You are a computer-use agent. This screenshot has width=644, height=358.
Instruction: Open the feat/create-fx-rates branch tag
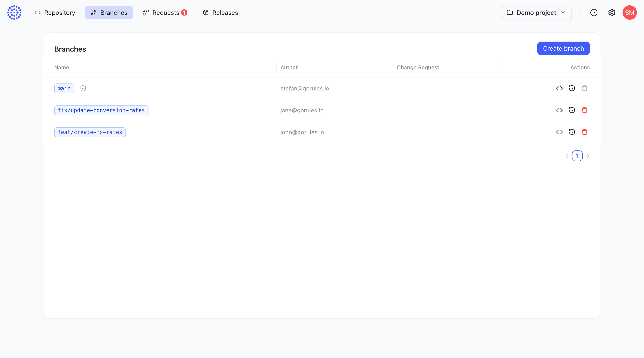click(x=90, y=132)
